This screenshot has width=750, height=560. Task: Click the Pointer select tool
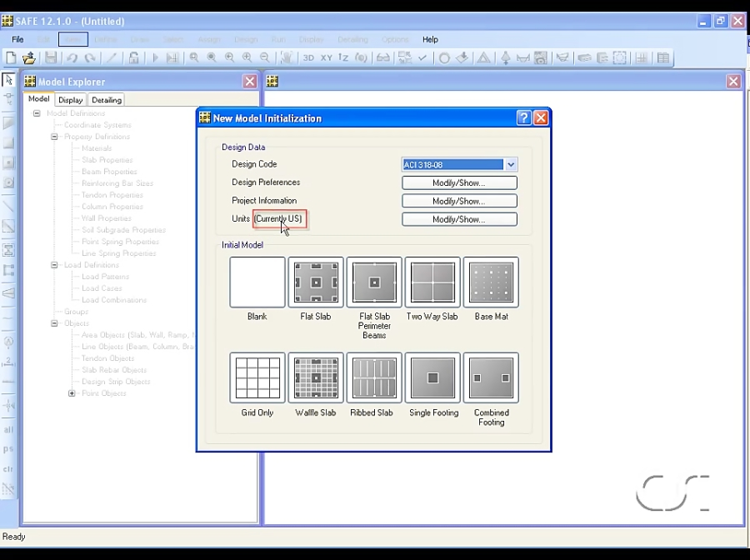(8, 79)
